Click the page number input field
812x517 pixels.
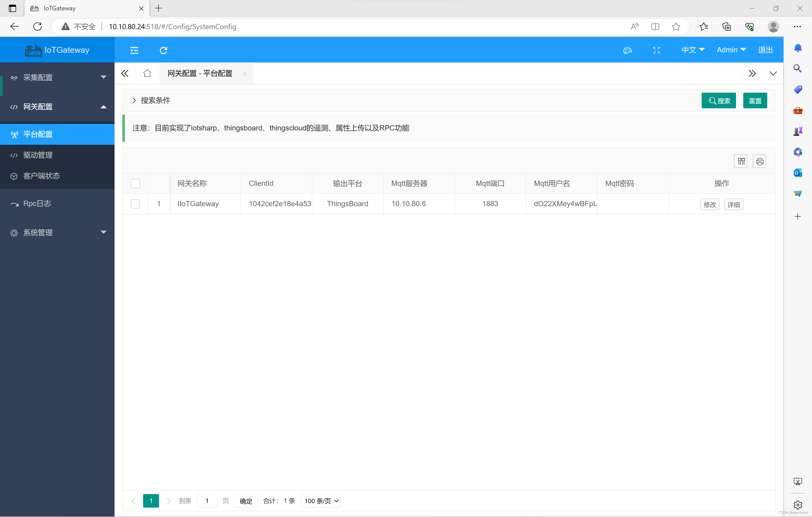coord(206,501)
